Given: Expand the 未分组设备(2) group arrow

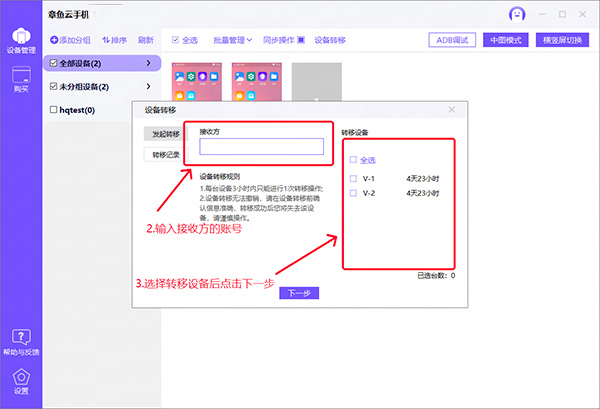Looking at the screenshot, I should 149,87.
